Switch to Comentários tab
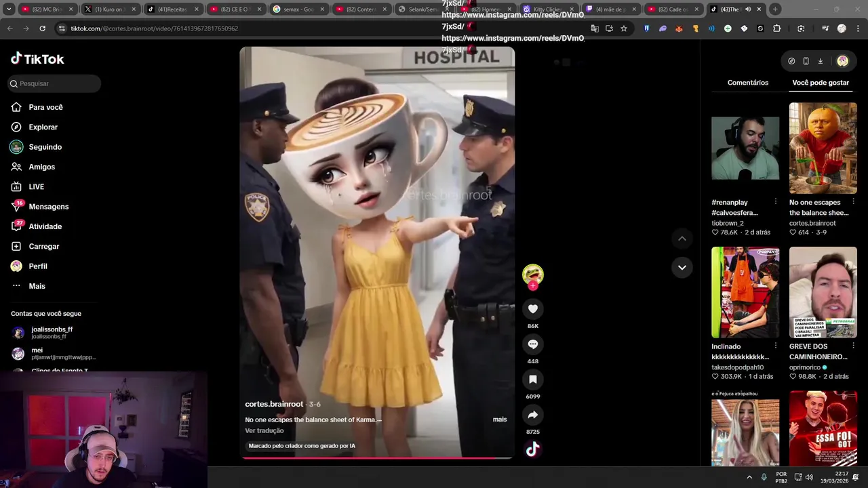The image size is (868, 488). (x=748, y=83)
